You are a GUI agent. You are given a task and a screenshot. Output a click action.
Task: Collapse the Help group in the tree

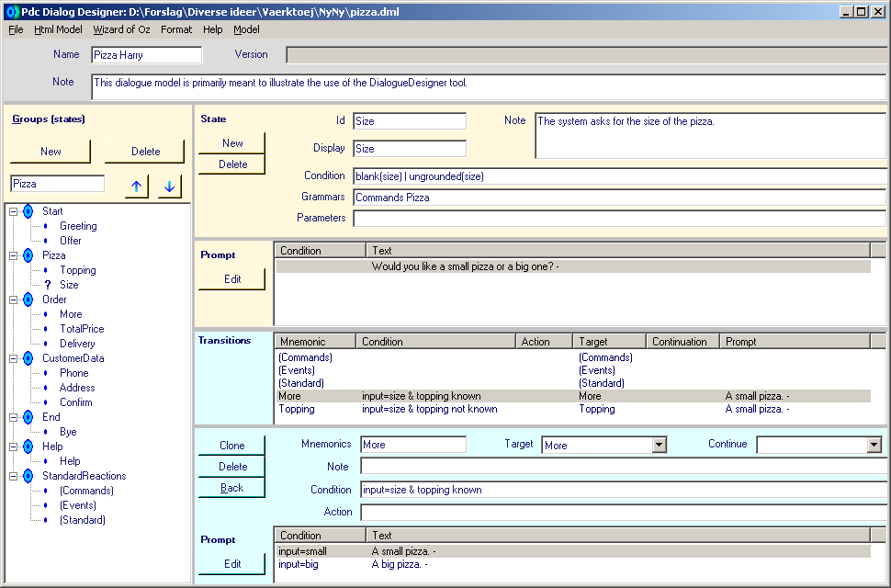[13, 447]
